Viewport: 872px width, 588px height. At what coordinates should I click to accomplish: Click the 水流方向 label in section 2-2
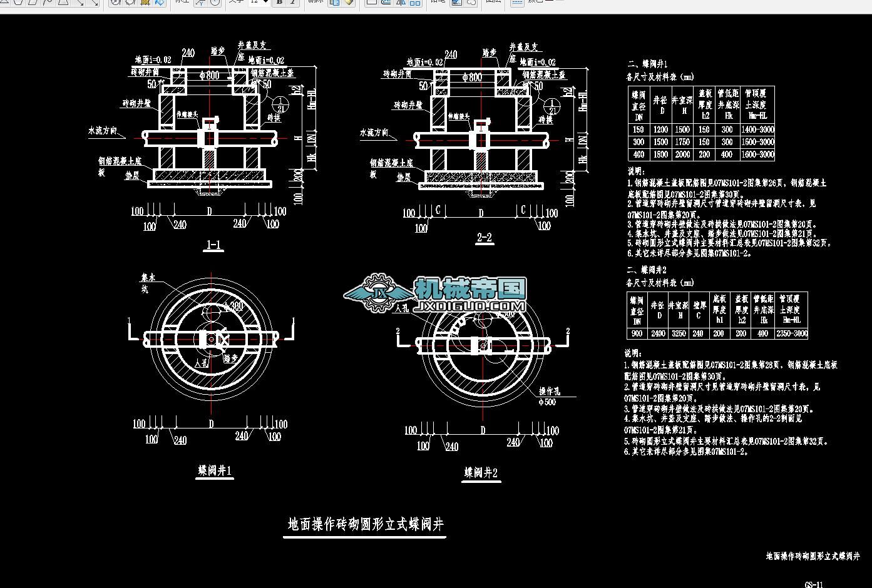pos(374,133)
